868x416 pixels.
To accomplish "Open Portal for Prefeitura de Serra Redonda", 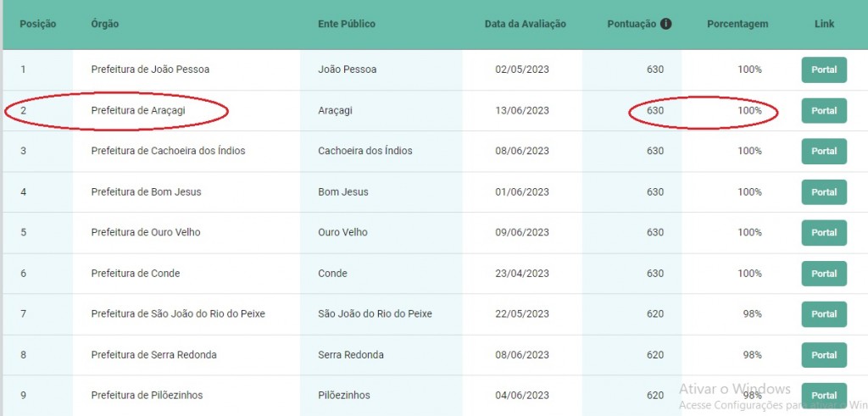I will [824, 355].
